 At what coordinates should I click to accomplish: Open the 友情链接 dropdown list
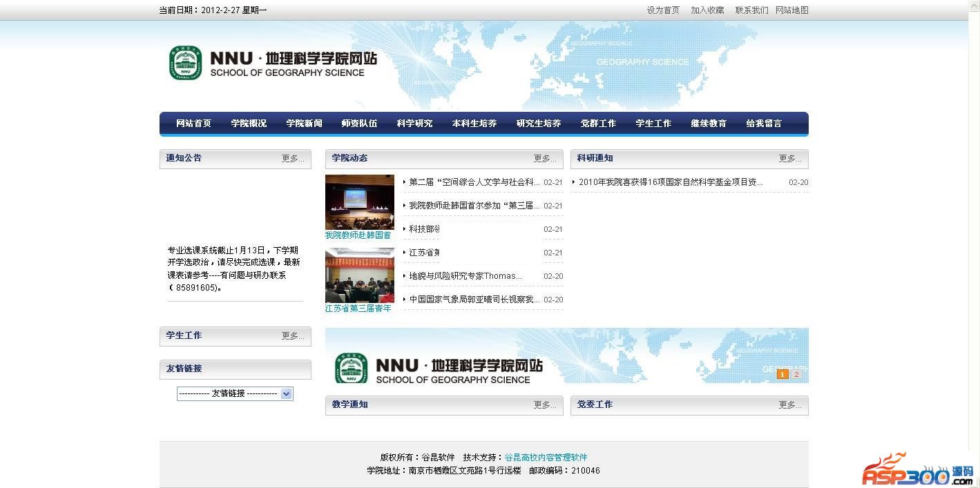(235, 393)
